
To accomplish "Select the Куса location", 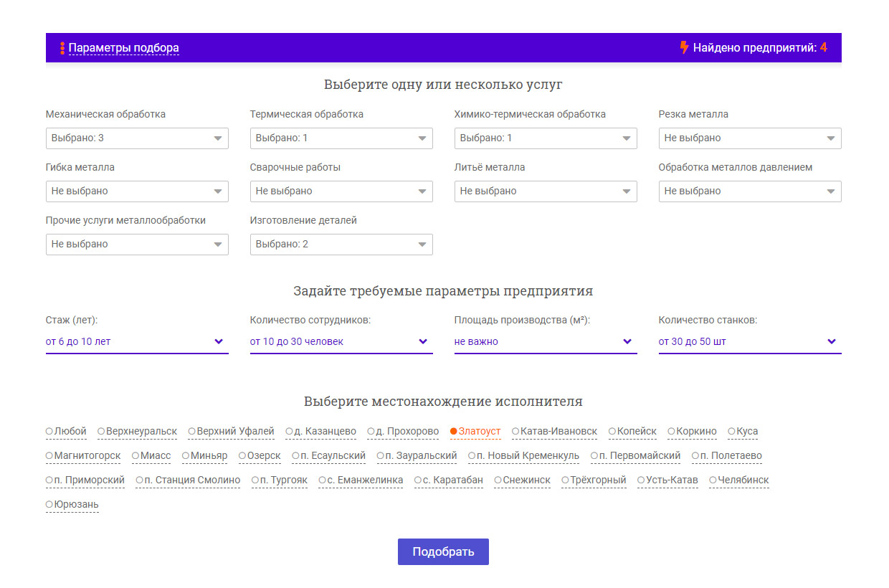I will click(x=743, y=432).
